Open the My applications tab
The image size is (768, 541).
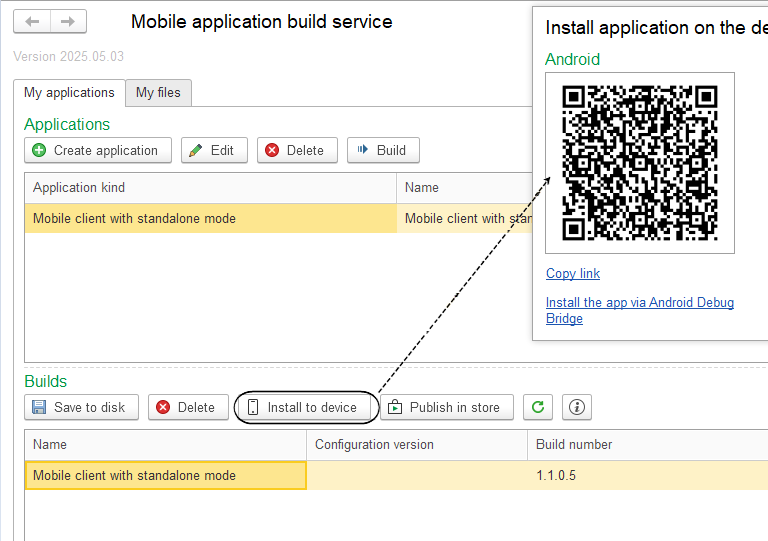coord(69,92)
